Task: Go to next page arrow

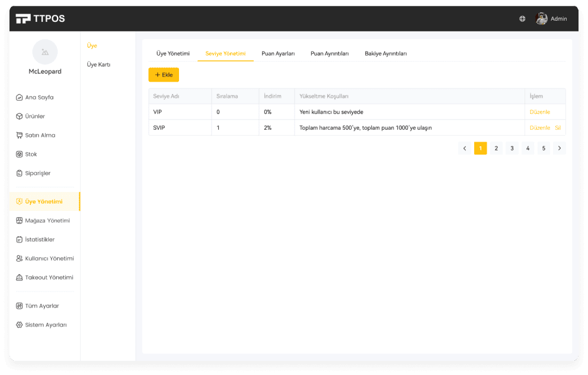Action: pyautogui.click(x=560, y=148)
